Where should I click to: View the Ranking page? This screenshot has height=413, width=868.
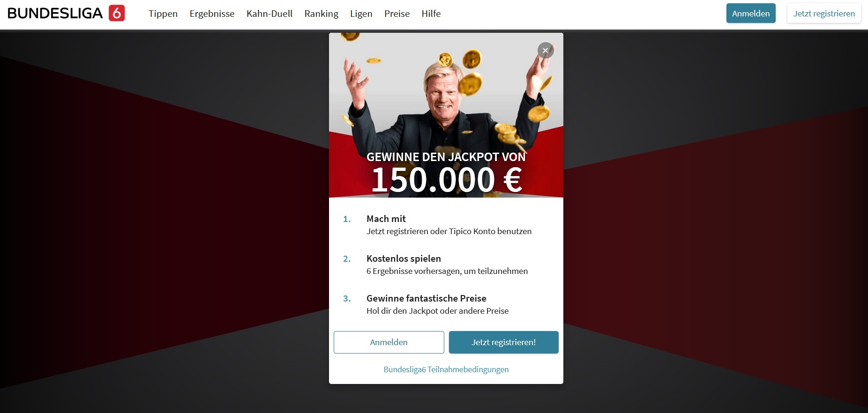point(321,14)
